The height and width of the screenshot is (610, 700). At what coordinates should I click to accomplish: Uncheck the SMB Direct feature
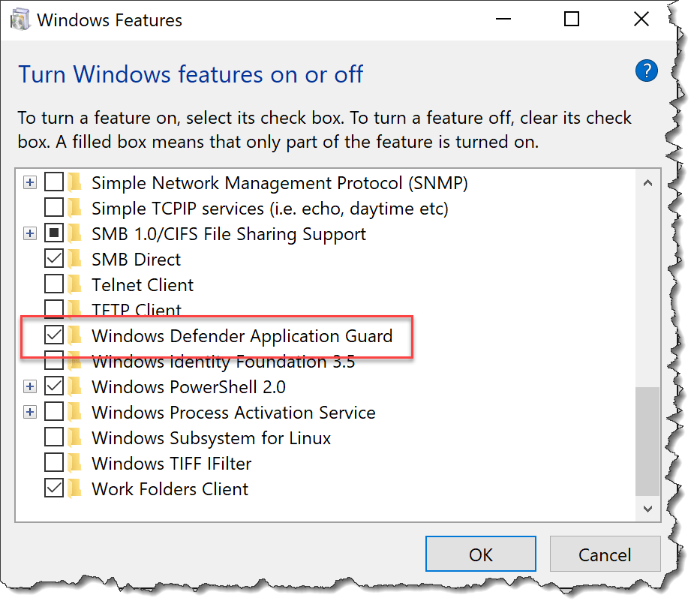point(53,259)
